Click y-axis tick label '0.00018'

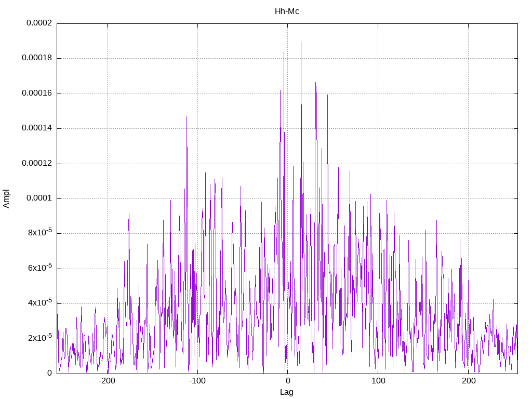coord(37,58)
